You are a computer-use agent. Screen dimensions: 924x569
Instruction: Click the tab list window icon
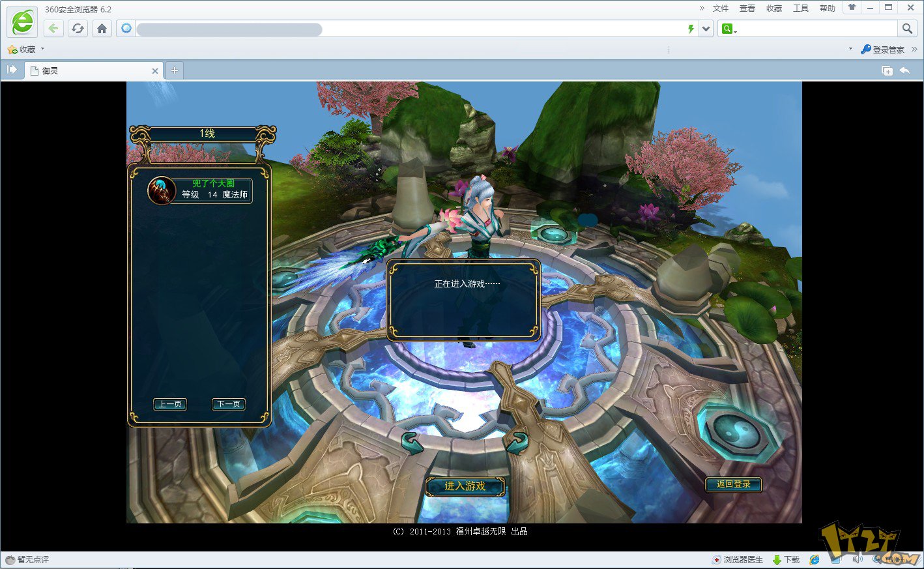click(x=887, y=70)
